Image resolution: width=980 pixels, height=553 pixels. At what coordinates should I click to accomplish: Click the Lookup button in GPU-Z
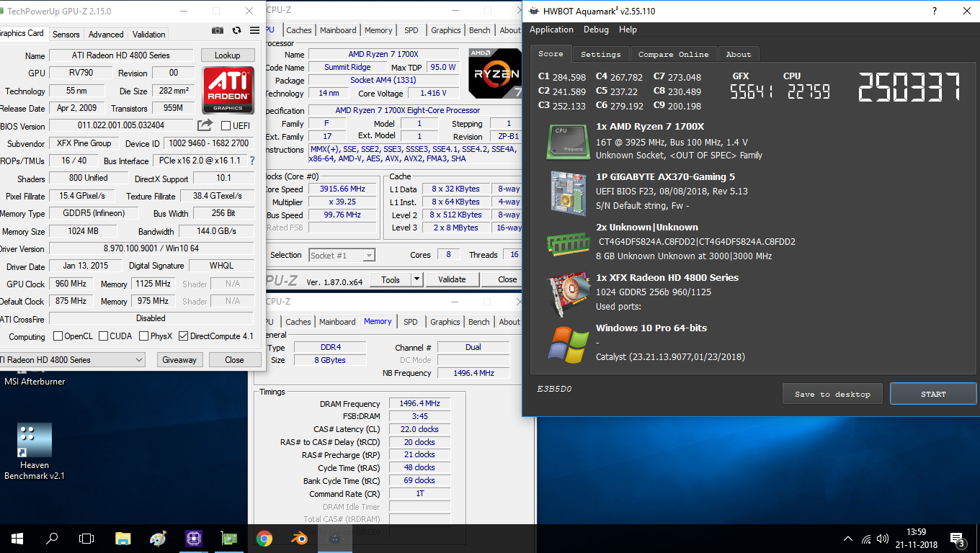pyautogui.click(x=227, y=55)
